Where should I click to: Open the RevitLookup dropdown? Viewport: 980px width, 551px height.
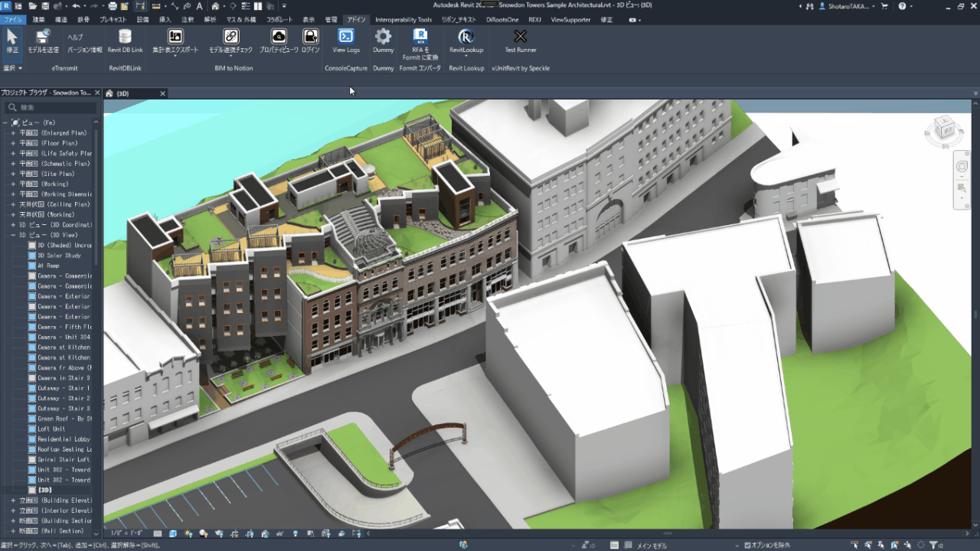pyautogui.click(x=465, y=56)
